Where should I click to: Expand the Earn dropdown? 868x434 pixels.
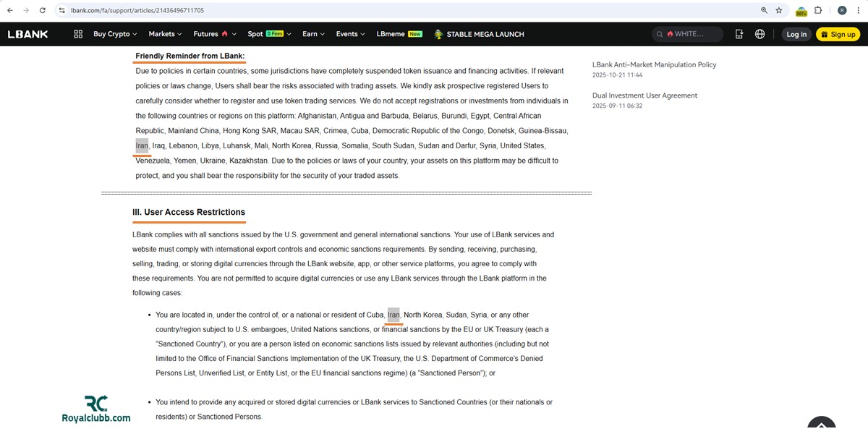313,34
